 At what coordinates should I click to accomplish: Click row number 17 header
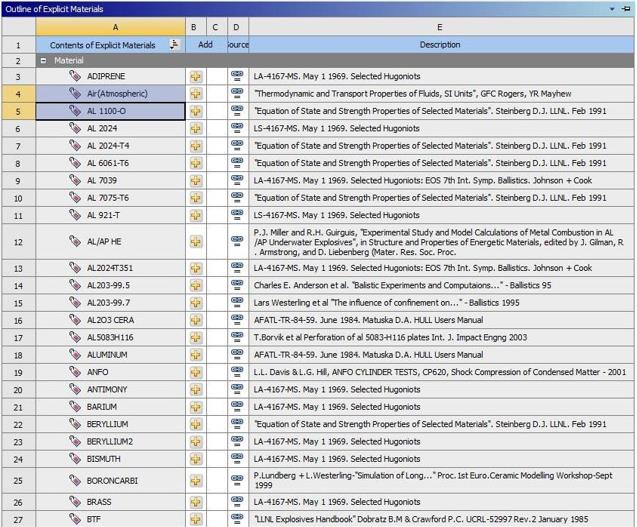pos(17,337)
